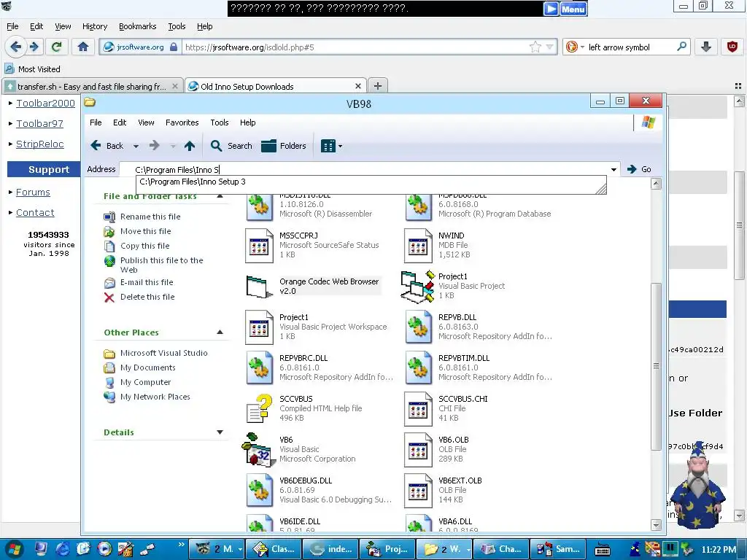The height and width of the screenshot is (560, 747).
Task: Click Search in the VB98 toolbar
Action: [x=231, y=146]
